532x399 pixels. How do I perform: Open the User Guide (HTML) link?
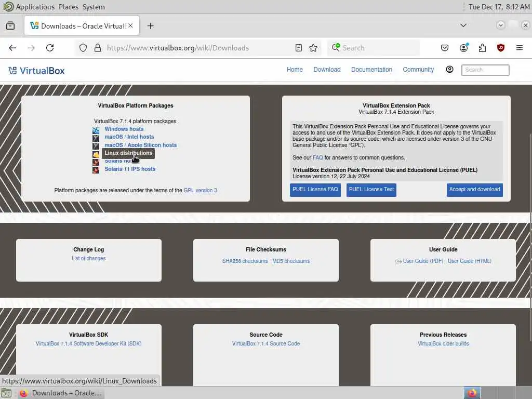pos(470,261)
